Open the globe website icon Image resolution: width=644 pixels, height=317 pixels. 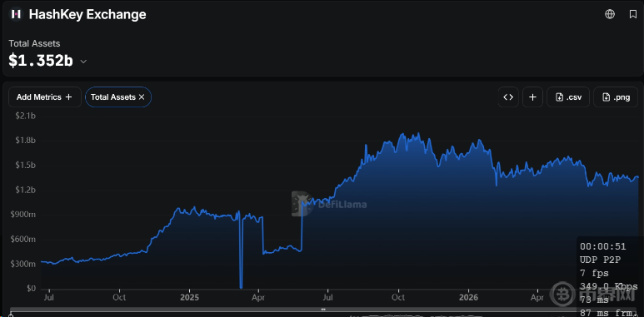tap(610, 14)
